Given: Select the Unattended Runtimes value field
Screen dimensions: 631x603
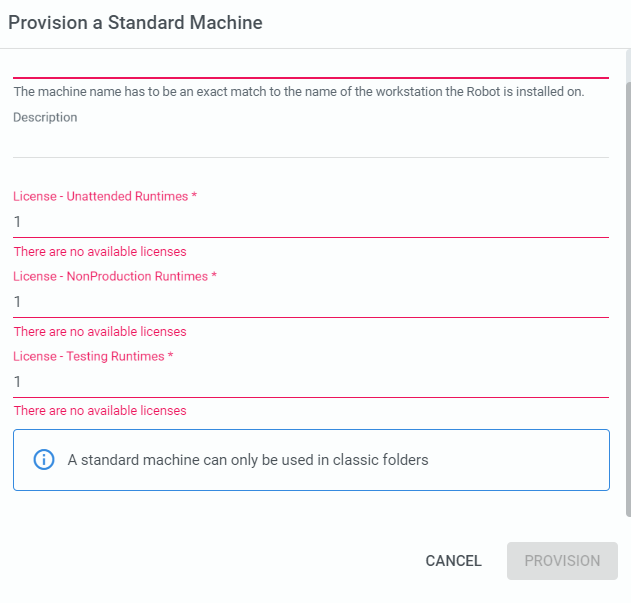Looking at the screenshot, I should pos(311,222).
